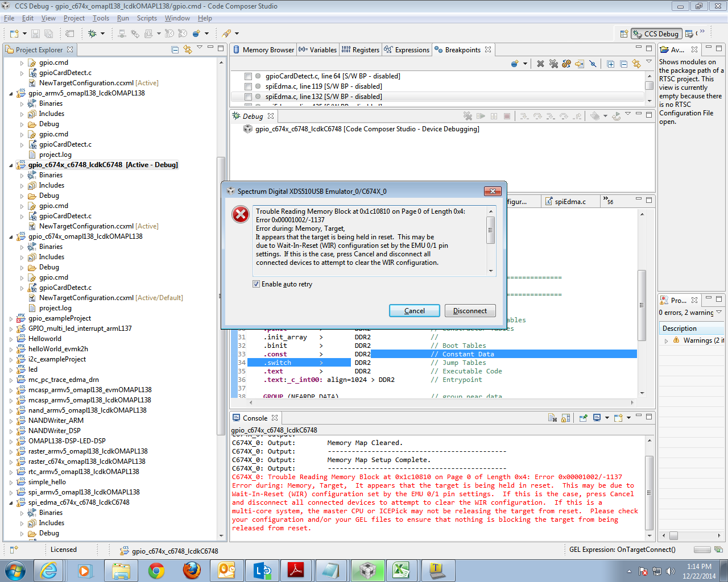Click Scroll Lock icon in Console toolbar
The width and height of the screenshot is (728, 582).
coord(565,418)
